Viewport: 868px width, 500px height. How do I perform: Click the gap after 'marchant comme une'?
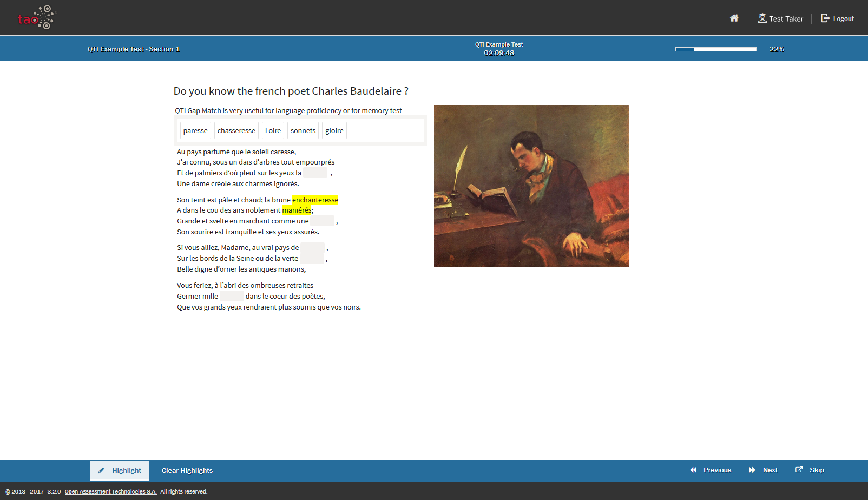tap(323, 221)
